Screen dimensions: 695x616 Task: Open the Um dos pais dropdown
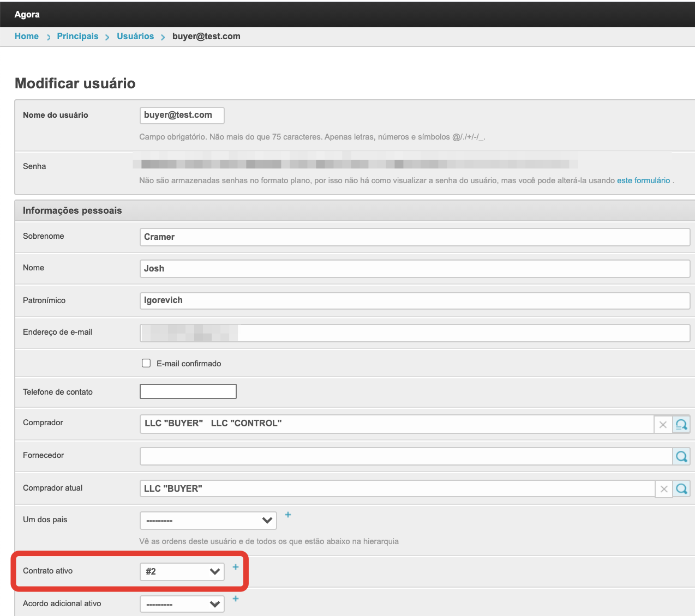[x=208, y=521]
